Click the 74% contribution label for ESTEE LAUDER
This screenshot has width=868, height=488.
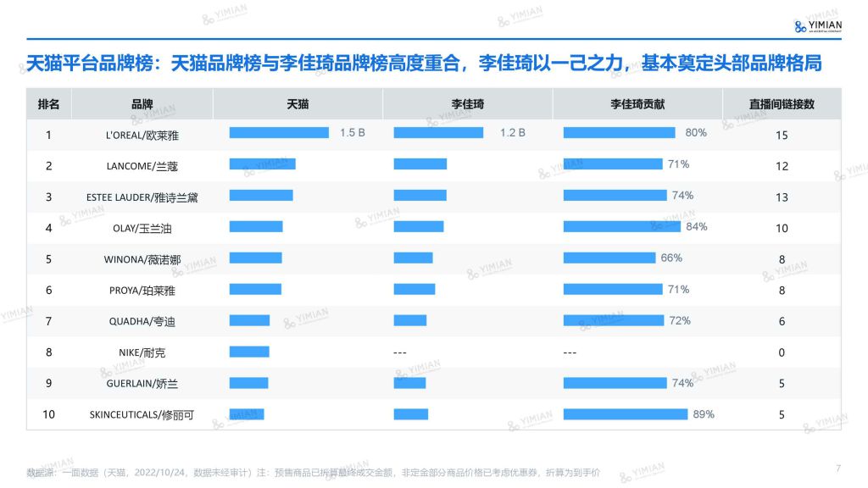682,196
